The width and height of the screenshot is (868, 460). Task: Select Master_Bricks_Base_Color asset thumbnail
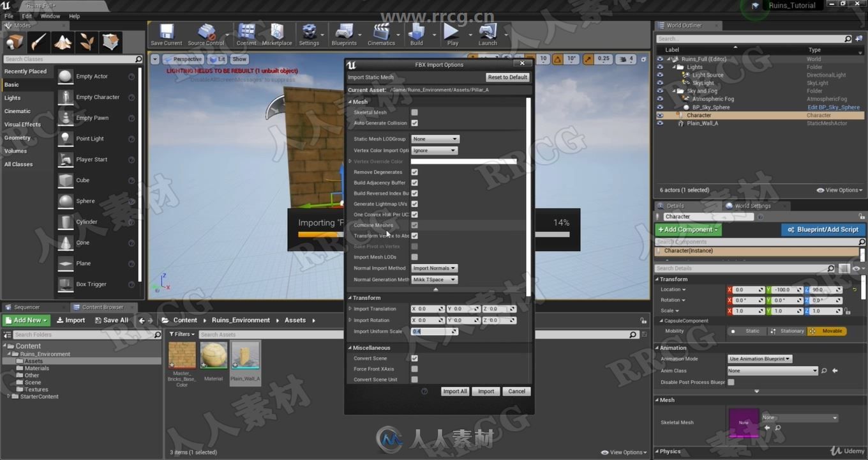pos(182,355)
